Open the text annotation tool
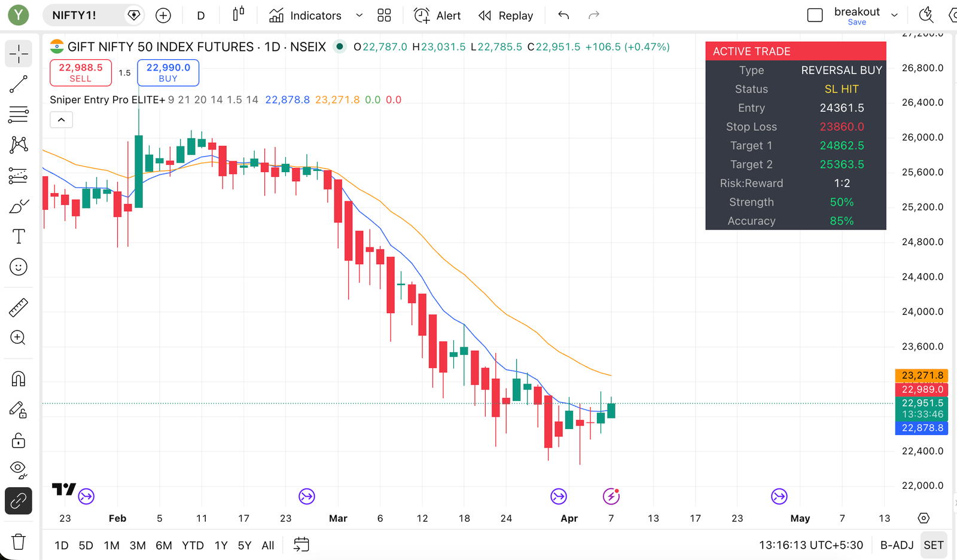The height and width of the screenshot is (560, 957). (19, 237)
